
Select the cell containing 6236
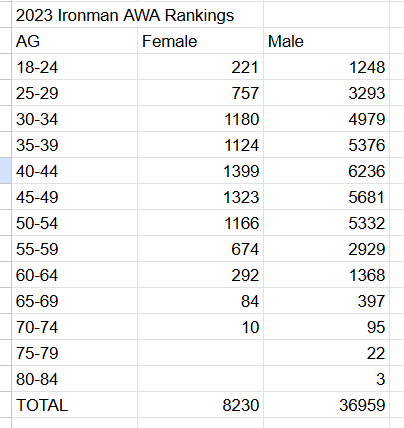click(x=326, y=171)
